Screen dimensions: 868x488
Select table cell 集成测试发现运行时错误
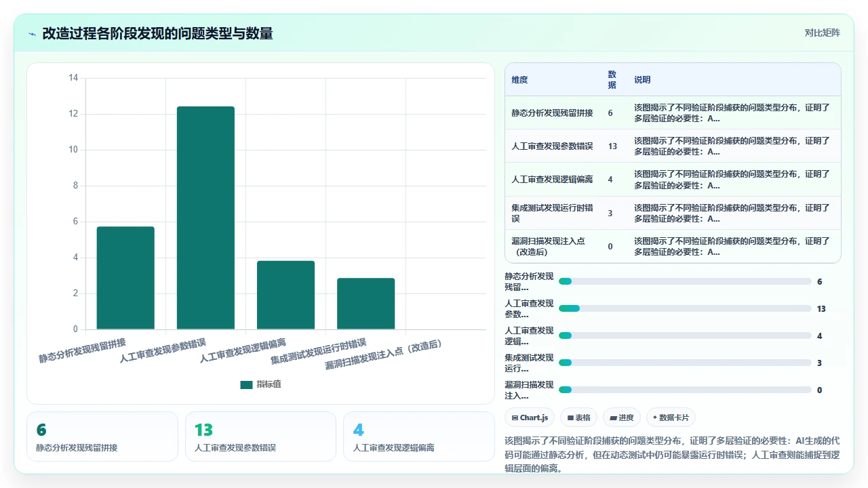553,213
